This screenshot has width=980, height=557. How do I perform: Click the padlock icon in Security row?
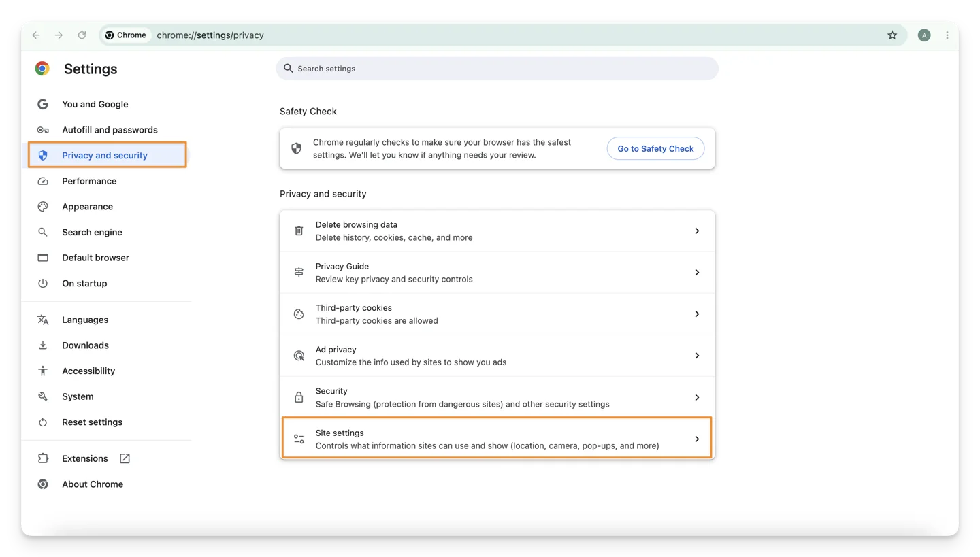pyautogui.click(x=299, y=397)
